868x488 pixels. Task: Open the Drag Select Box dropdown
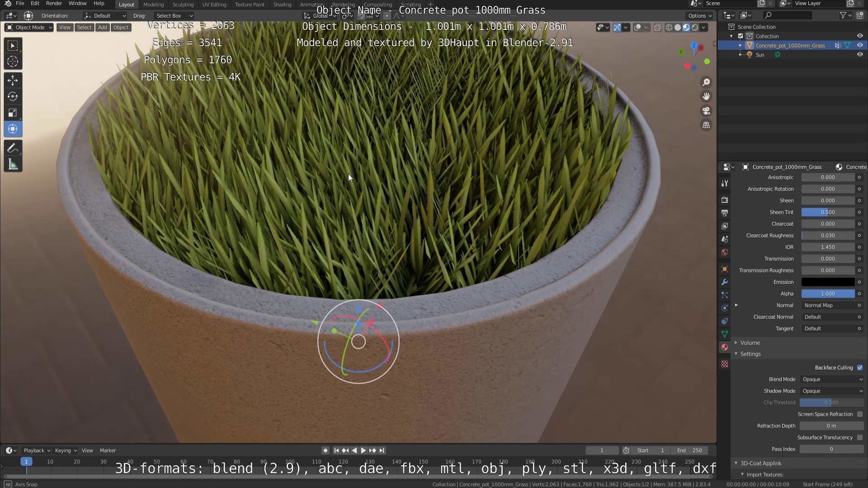click(x=174, y=16)
